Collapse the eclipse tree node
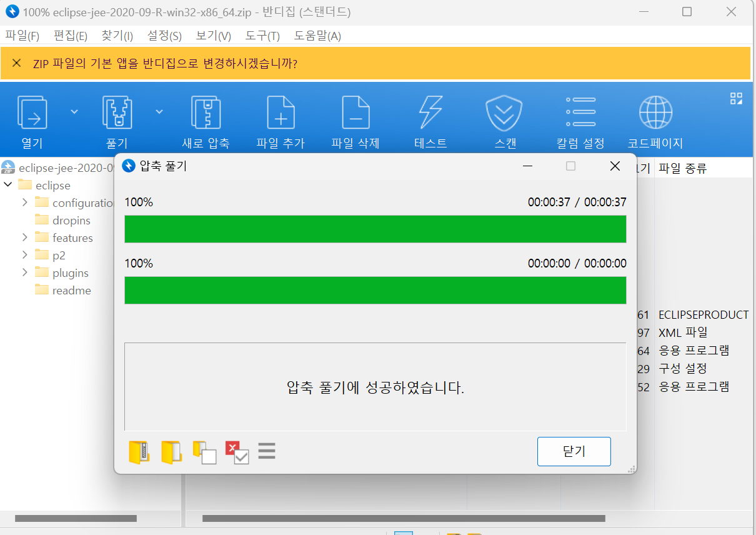The width and height of the screenshot is (756, 535). point(8,185)
